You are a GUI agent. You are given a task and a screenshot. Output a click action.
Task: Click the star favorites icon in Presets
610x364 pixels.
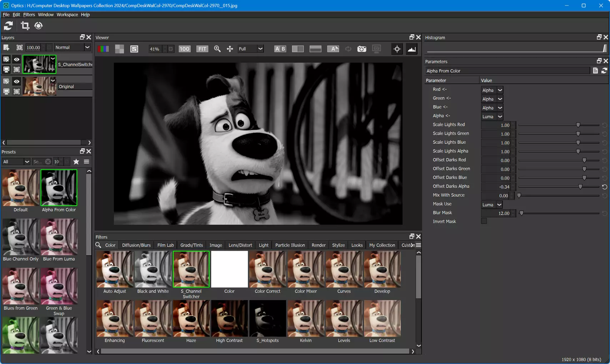click(x=76, y=162)
